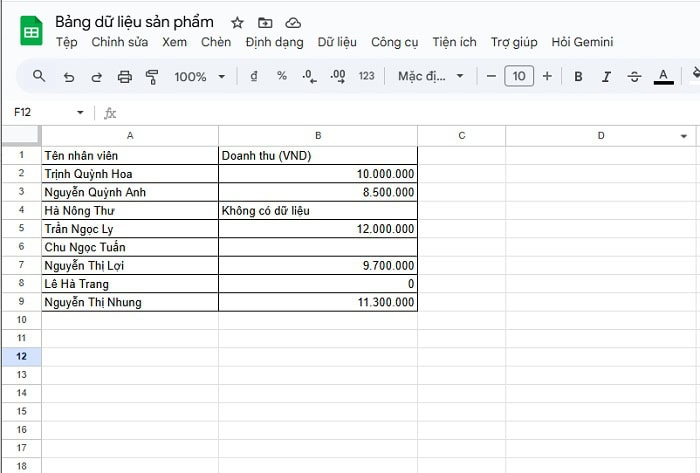
Task: Open the Tệp menu
Action: click(67, 42)
